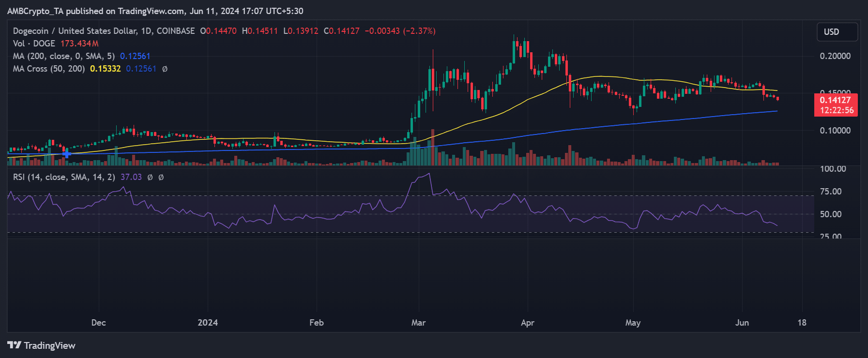Click the empty-value symbol after MA Cross
This screenshot has width=868, height=358.
165,69
